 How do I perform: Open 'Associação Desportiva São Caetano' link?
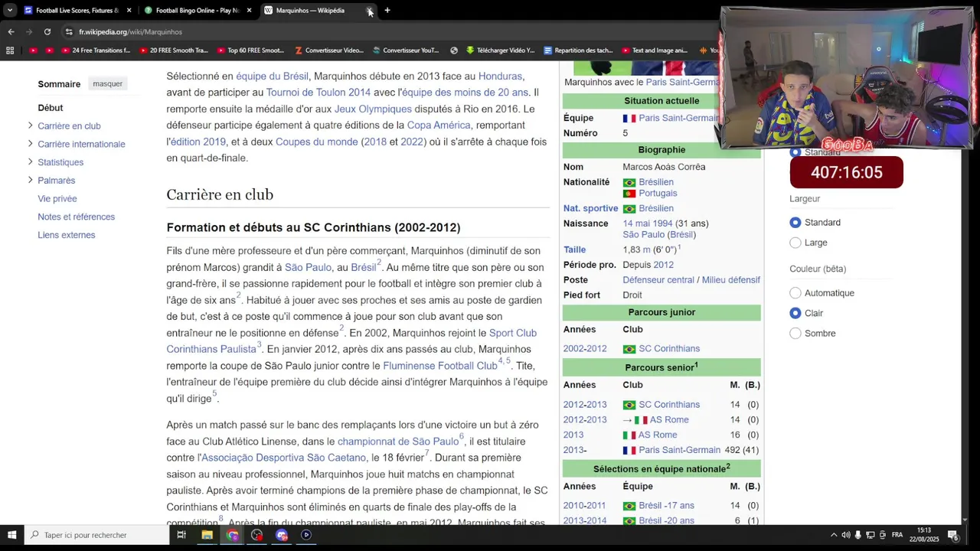pos(283,458)
